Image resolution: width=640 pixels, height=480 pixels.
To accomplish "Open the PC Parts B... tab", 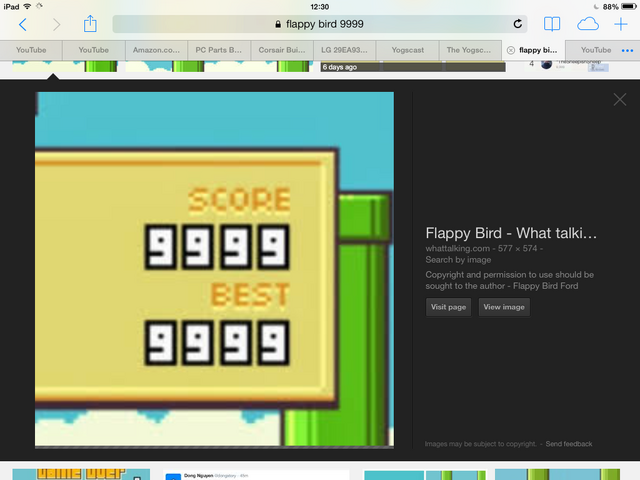I will pyautogui.click(x=219, y=50).
